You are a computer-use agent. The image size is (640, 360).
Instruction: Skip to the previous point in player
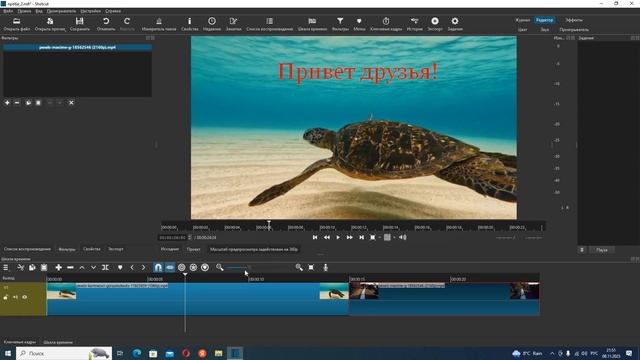coord(315,237)
